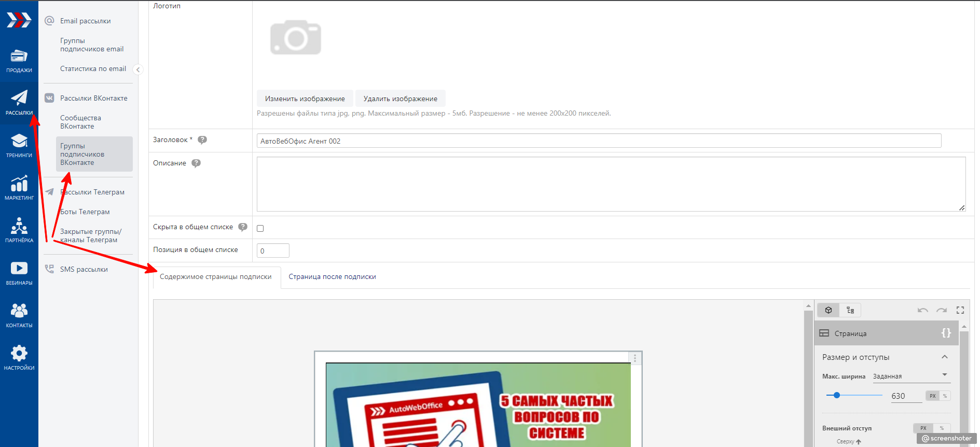
Task: Collapse the Размер и отступы section
Action: [x=944, y=357]
